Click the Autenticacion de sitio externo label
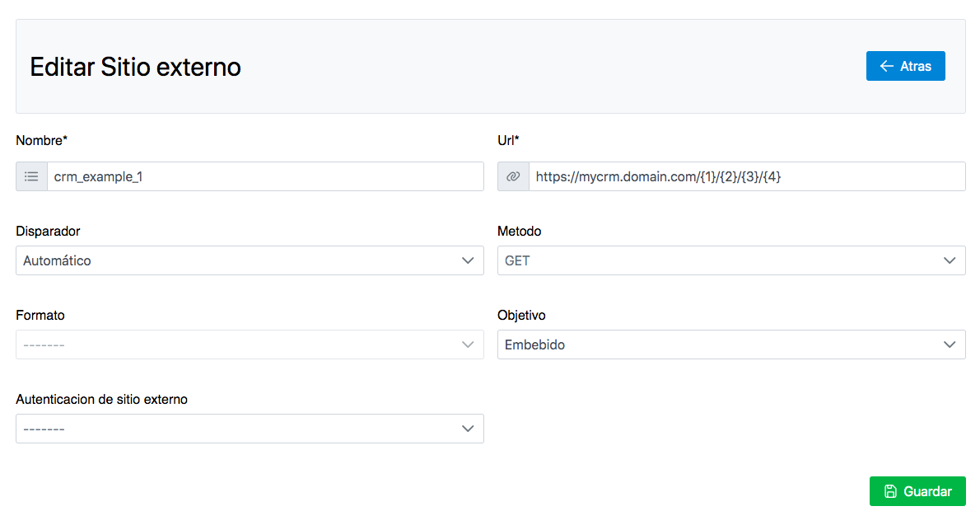The height and width of the screenshot is (511, 980). point(102,400)
